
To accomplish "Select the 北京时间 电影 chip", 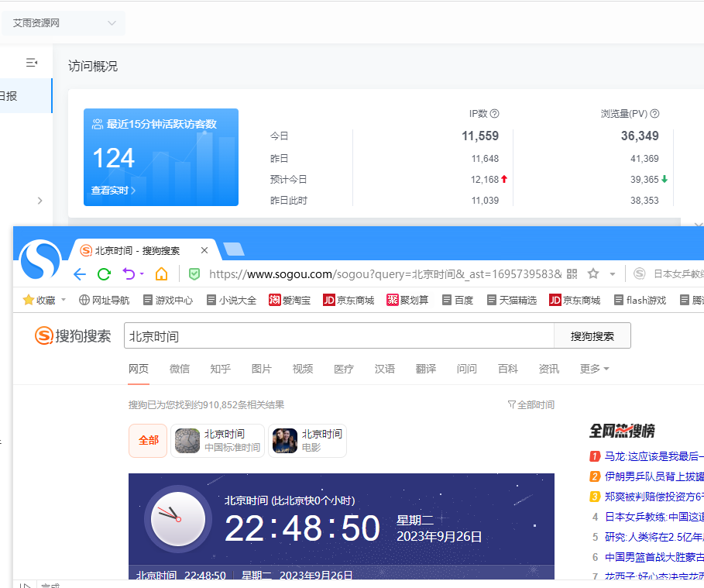I will (x=307, y=441).
